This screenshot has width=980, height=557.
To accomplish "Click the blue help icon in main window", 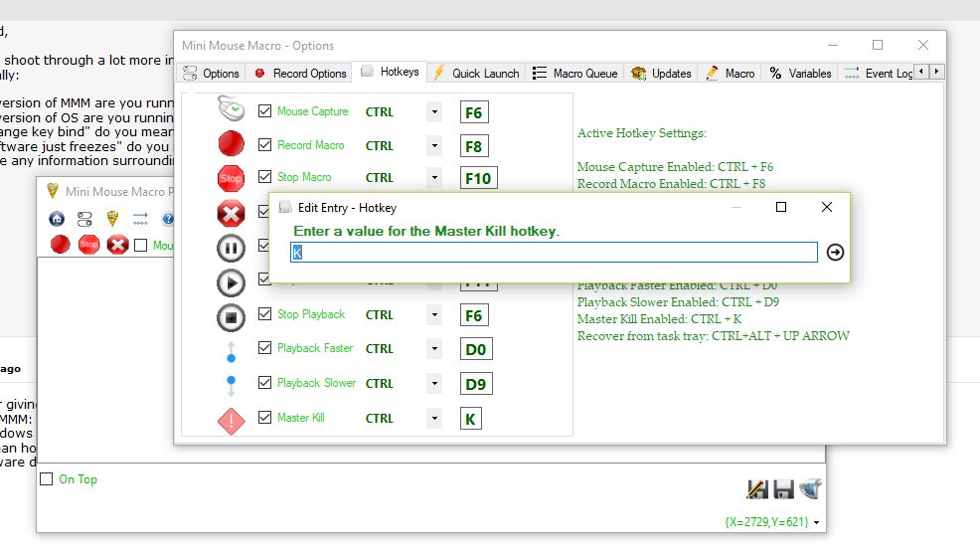I will (168, 218).
